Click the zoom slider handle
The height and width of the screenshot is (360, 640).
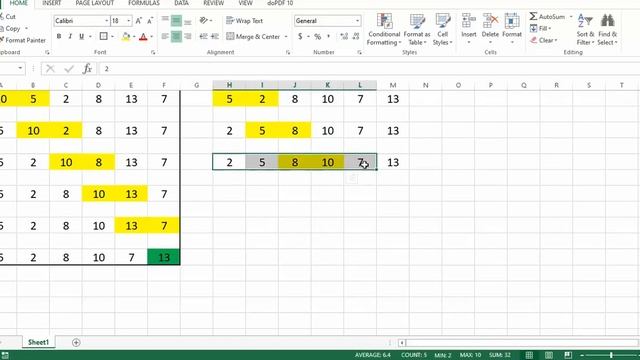point(611,355)
